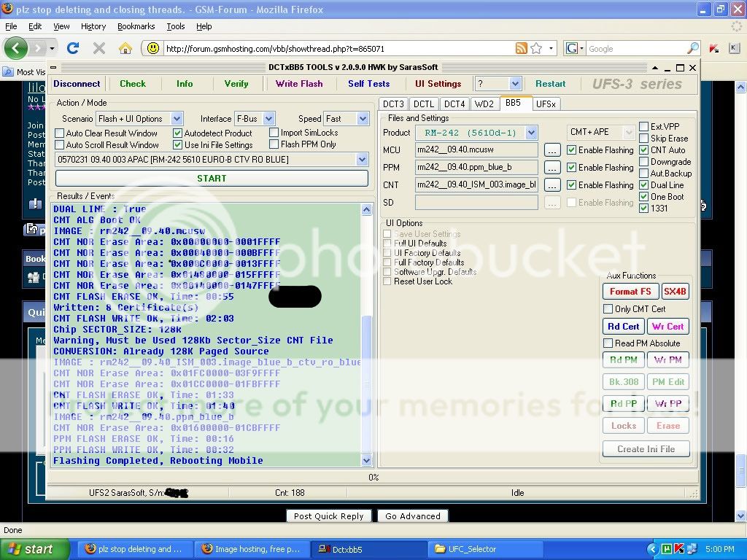
Task: Switch to the UFSx tab
Action: pyautogui.click(x=546, y=104)
